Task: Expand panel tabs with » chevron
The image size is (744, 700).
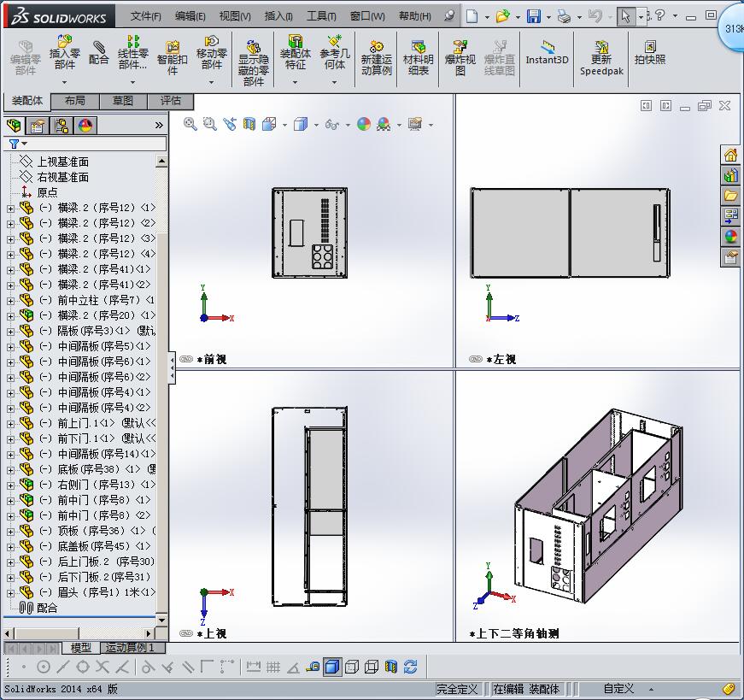Action: [x=159, y=126]
